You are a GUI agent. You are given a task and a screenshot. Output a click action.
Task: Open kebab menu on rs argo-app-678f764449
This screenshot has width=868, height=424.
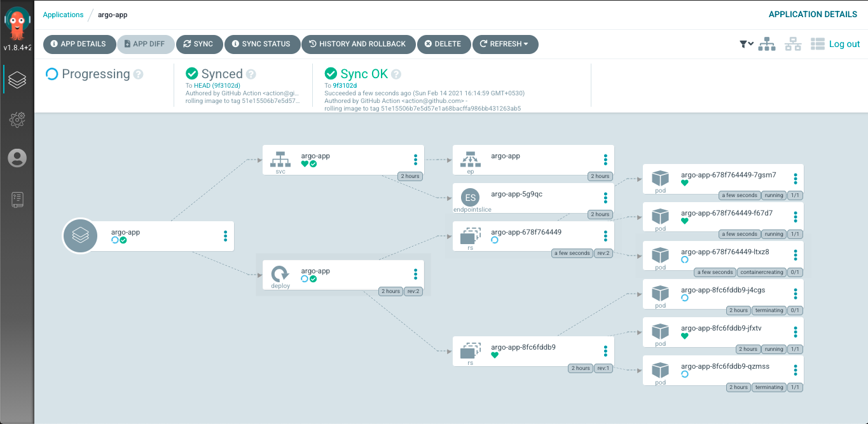605,236
